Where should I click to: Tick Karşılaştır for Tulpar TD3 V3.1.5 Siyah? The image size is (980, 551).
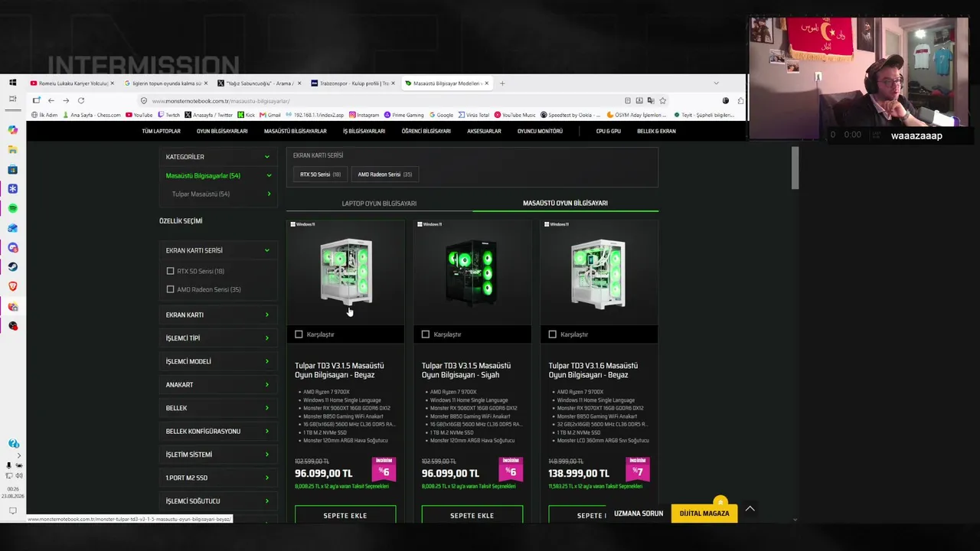[x=426, y=334]
